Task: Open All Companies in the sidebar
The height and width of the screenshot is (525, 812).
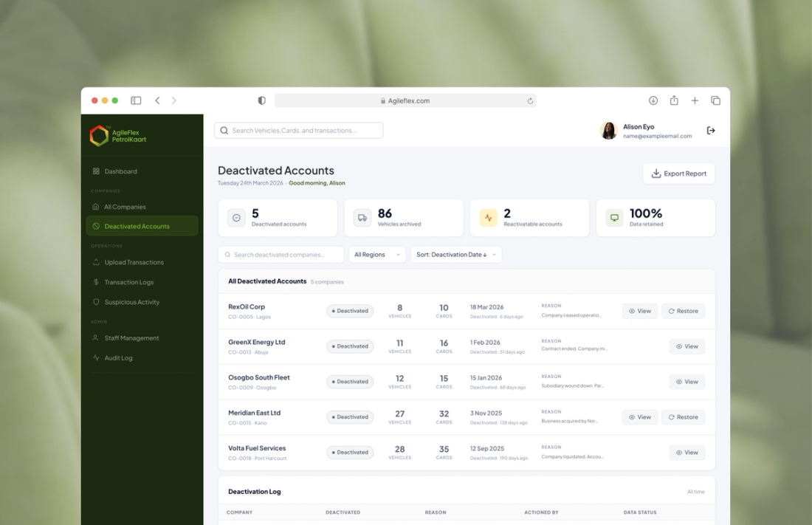Action: pos(142,207)
